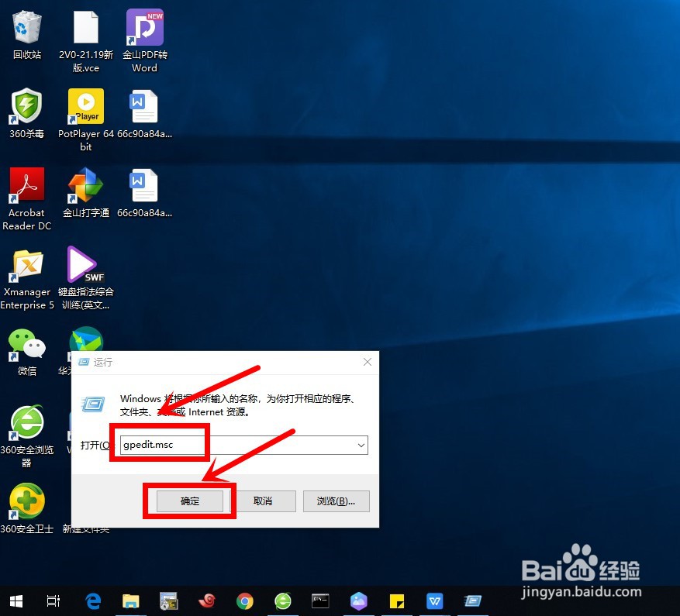Select the 微信 WeChat desktop shortcut
Viewport: 680px width, 616px height.
tap(27, 352)
